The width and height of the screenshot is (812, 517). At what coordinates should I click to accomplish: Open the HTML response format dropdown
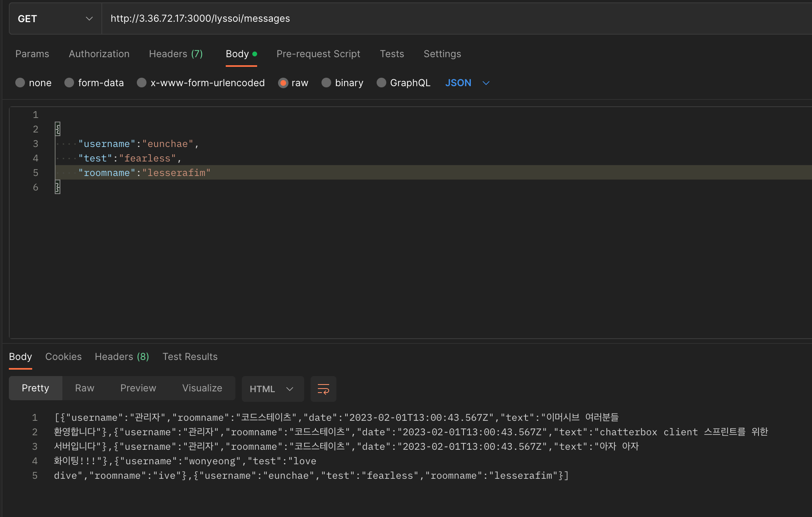(272, 389)
